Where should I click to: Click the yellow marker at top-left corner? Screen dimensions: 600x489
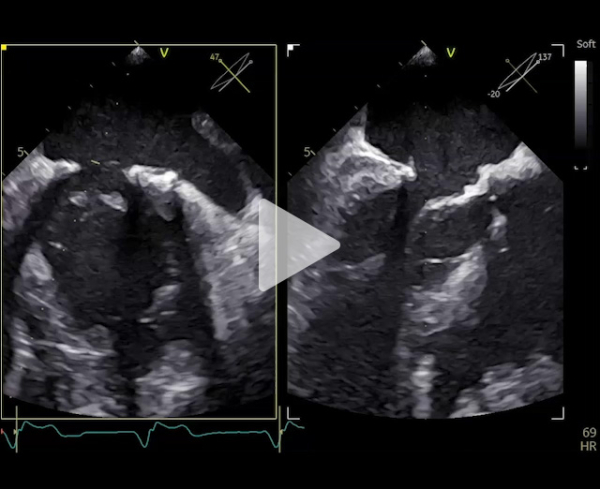click(4, 46)
